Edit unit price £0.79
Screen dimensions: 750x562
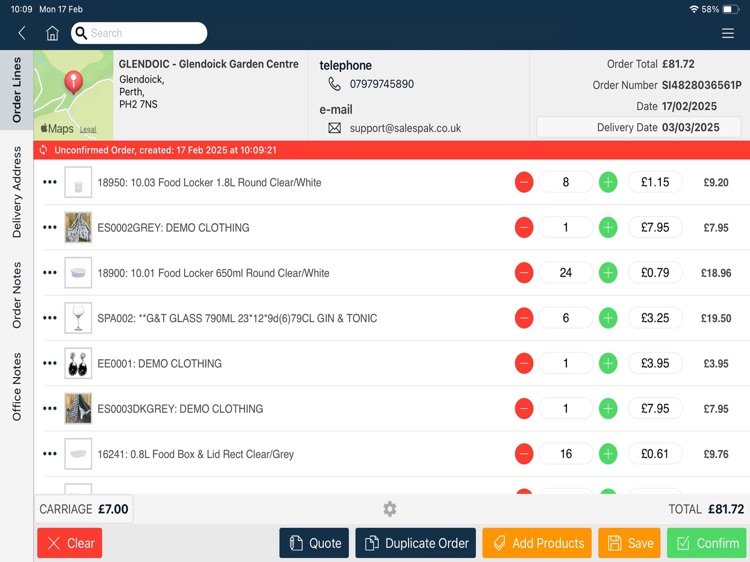click(655, 273)
